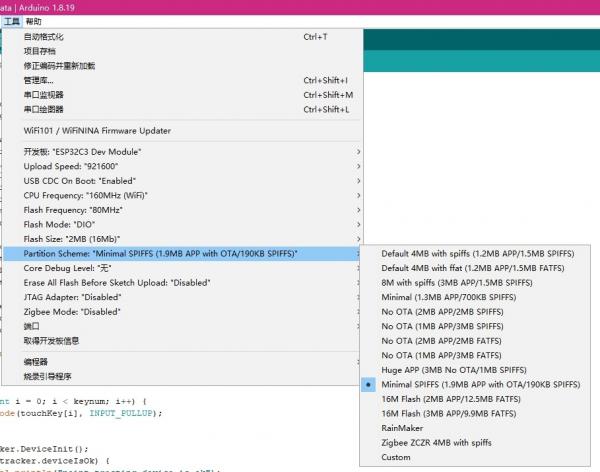The height and width of the screenshot is (472, 600).
Task: Select No OTA (1MB APP/3MB FATFS)
Action: pos(475,355)
